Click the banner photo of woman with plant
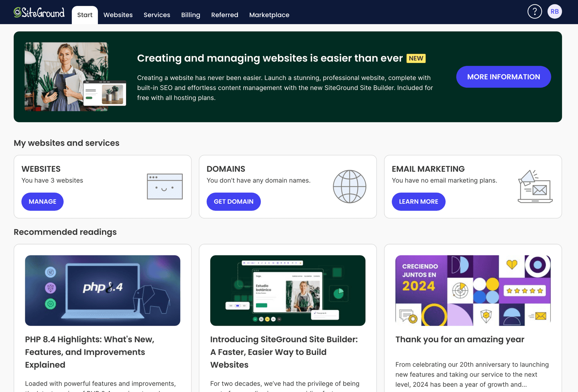This screenshot has width=578, height=392. coord(75,77)
